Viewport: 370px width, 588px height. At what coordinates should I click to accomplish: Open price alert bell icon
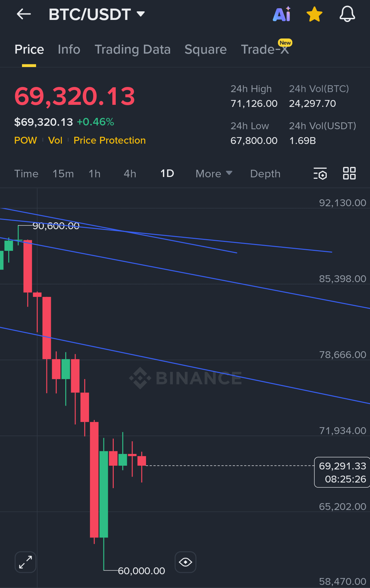click(x=347, y=14)
